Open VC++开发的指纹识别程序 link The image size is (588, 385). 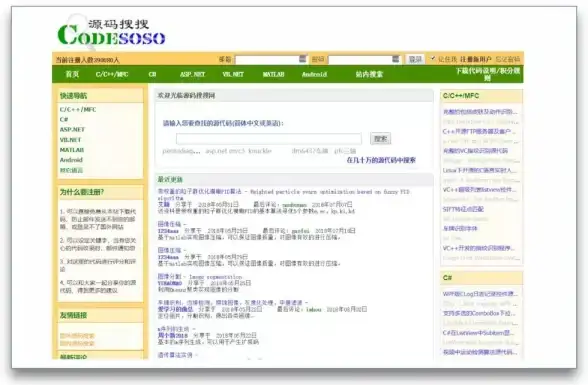tap(479, 248)
